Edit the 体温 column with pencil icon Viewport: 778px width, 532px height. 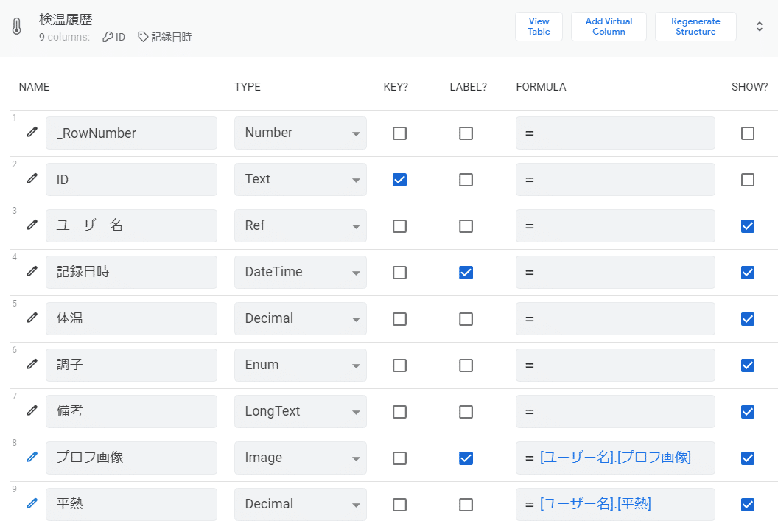[32, 318]
